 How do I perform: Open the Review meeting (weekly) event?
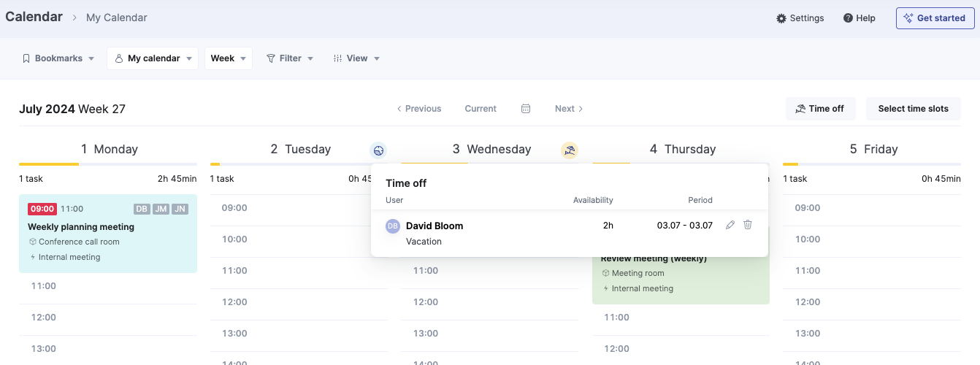[x=681, y=280]
